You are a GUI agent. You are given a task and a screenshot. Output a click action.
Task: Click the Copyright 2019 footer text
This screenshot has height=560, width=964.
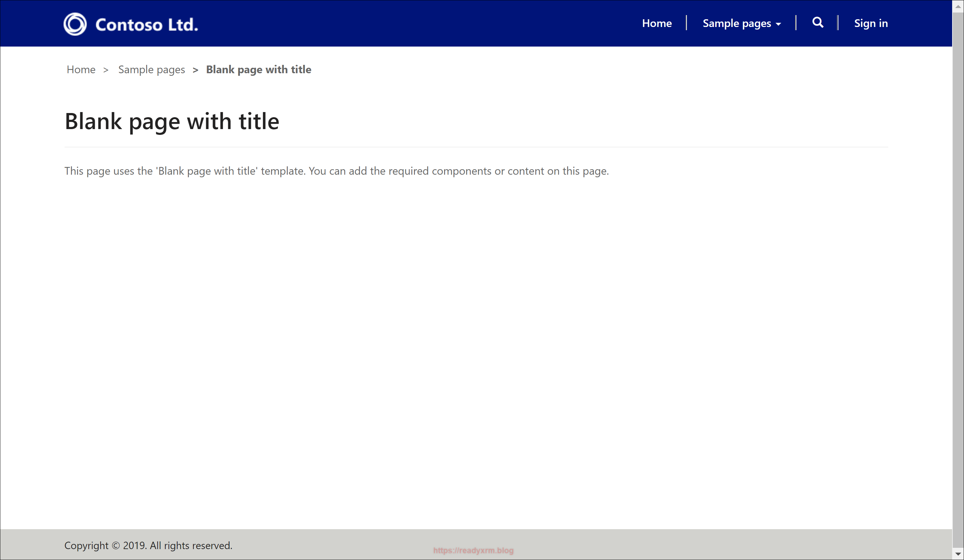(148, 546)
